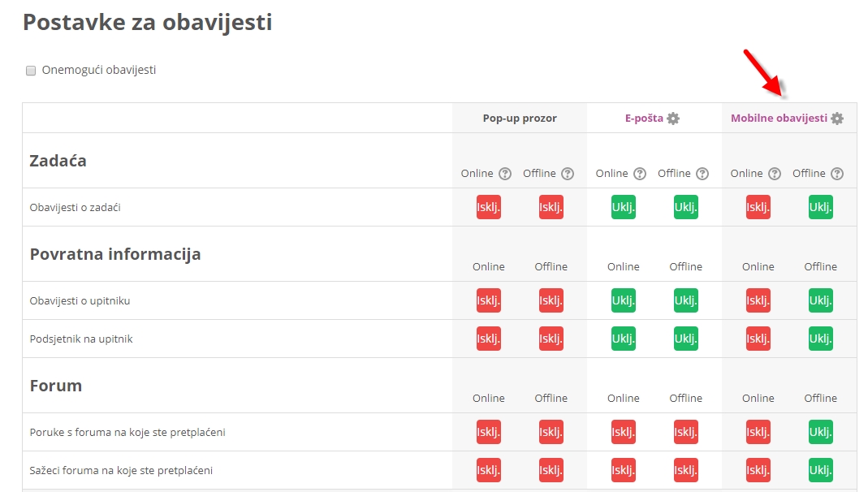Disable Mobilne Offline for Podsjetnik na upitnik
Viewport: 868px width, 492px height.
click(x=821, y=339)
